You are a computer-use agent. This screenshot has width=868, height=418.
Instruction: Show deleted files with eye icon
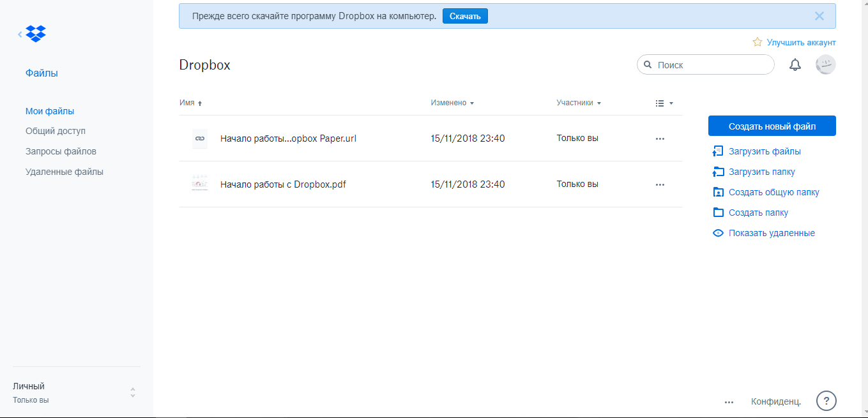pyautogui.click(x=718, y=233)
